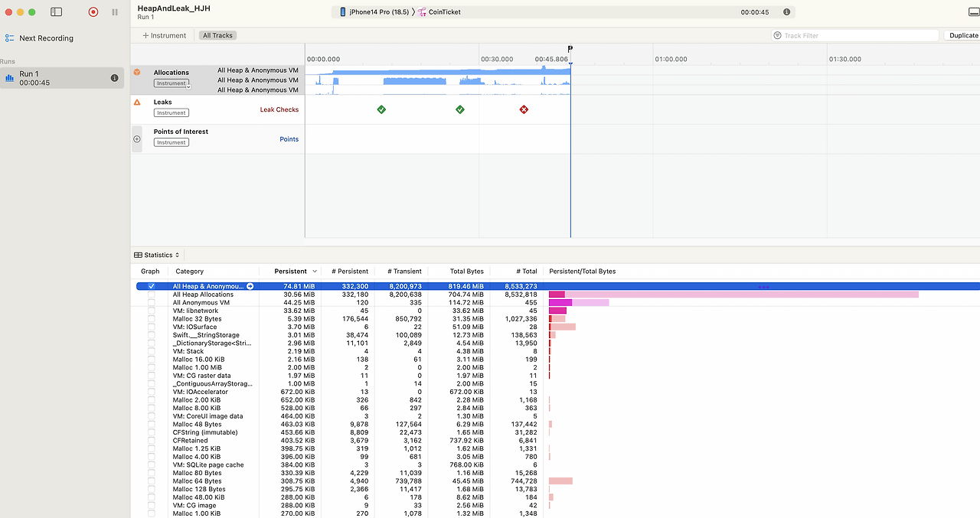The height and width of the screenshot is (518, 980).
Task: Click the CoinTicket app target icon
Action: click(421, 12)
